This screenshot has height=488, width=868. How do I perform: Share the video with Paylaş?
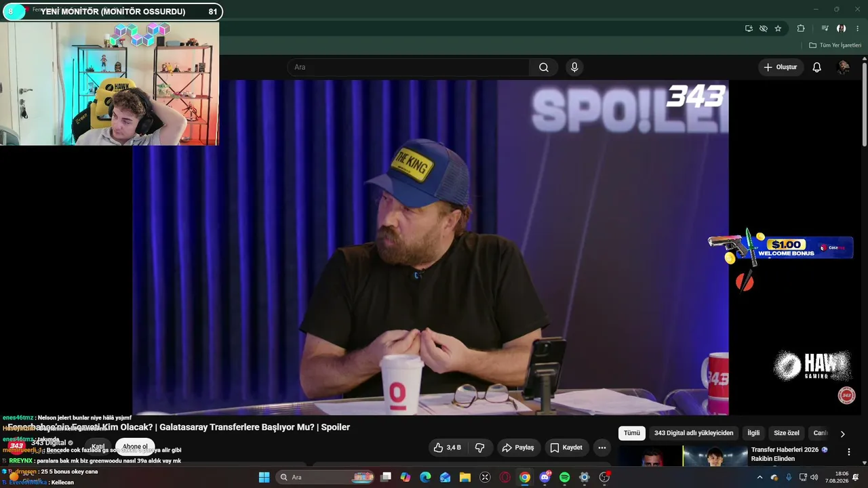518,447
